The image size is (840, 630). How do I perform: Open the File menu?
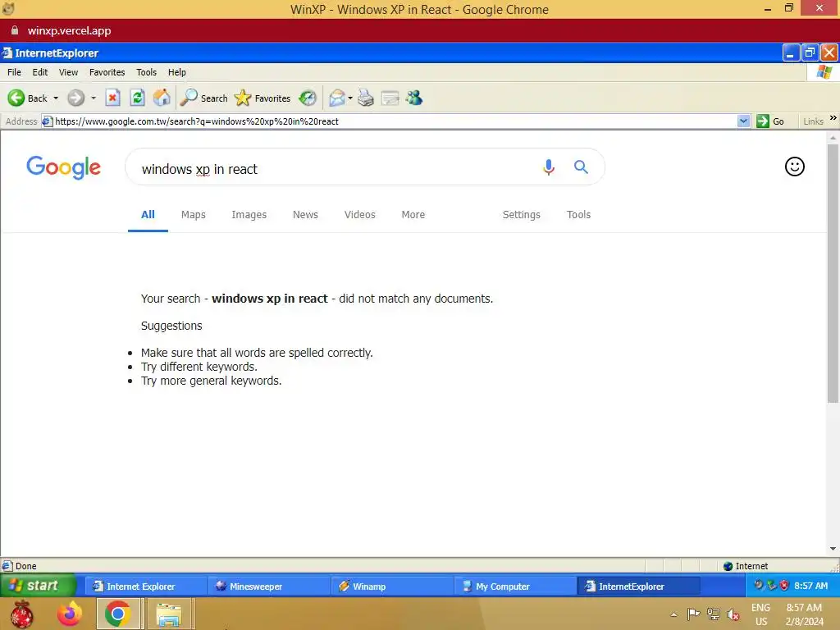pyautogui.click(x=15, y=72)
